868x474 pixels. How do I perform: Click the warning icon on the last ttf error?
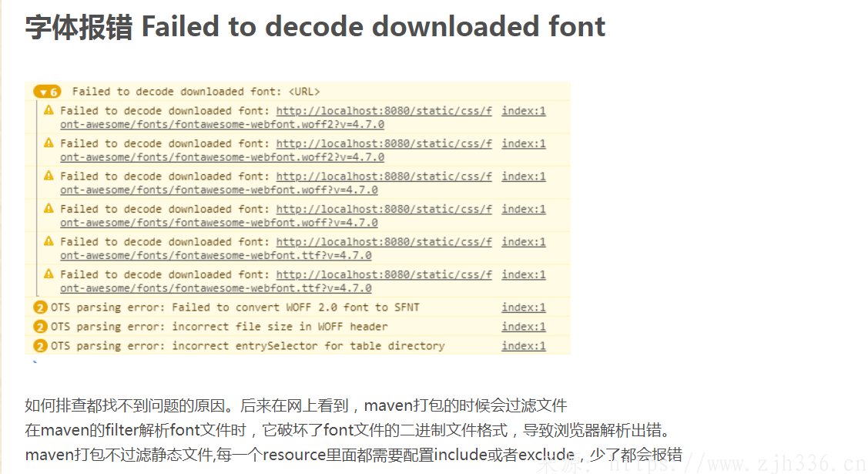tap(49, 274)
